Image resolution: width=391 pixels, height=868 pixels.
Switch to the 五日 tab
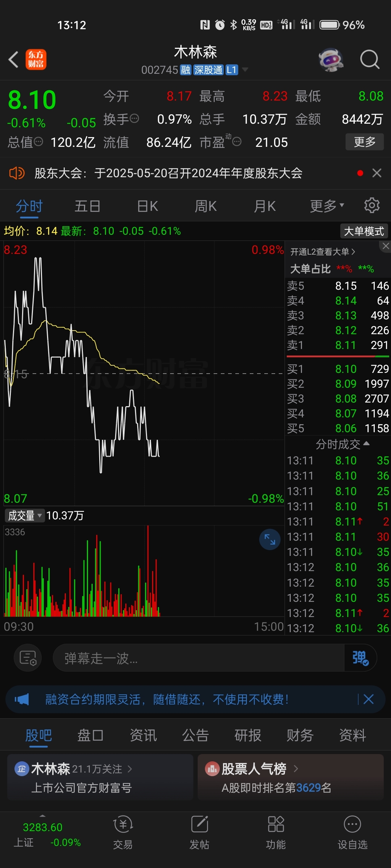point(87,206)
